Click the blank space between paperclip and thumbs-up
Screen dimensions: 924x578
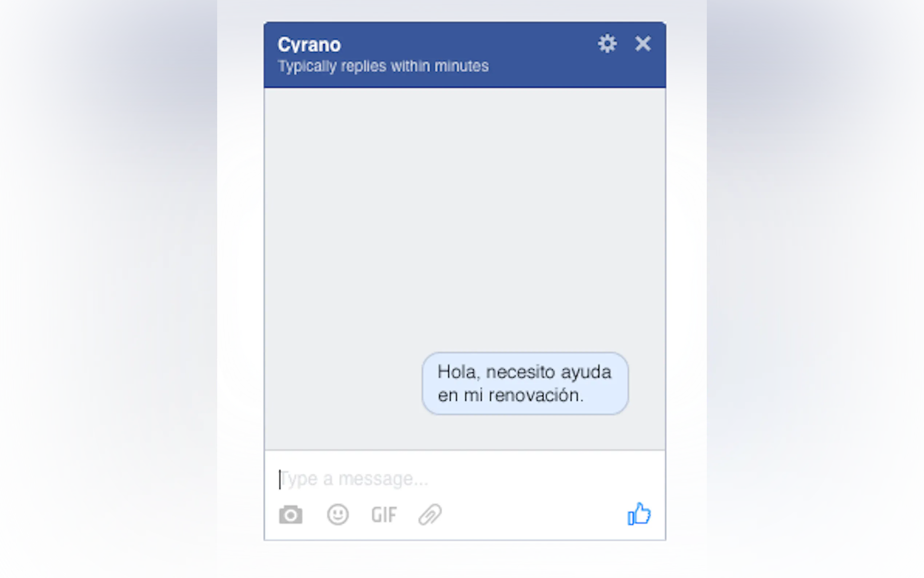click(535, 515)
